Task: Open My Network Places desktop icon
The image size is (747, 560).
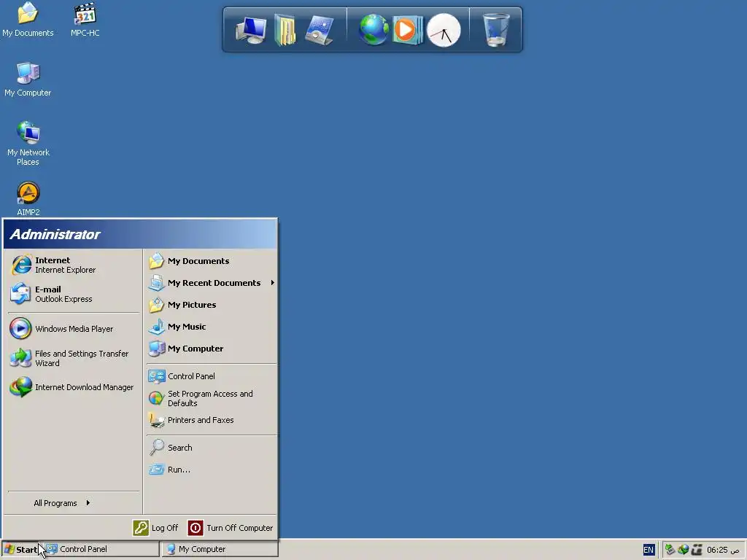Action: click(28, 144)
